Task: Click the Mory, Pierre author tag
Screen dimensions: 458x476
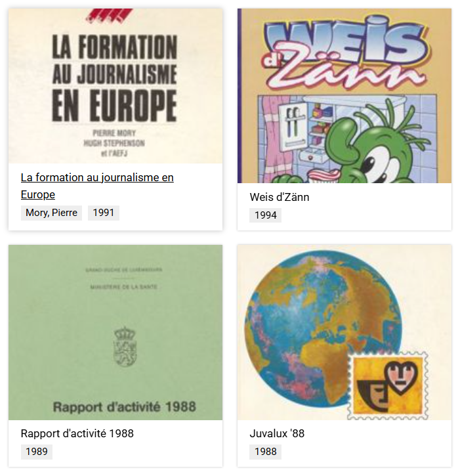Action: click(x=51, y=213)
